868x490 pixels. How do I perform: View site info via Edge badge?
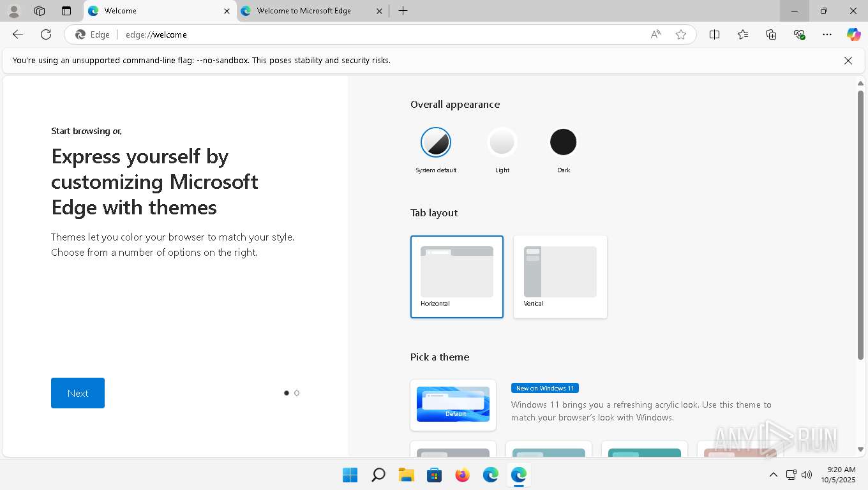[93, 34]
